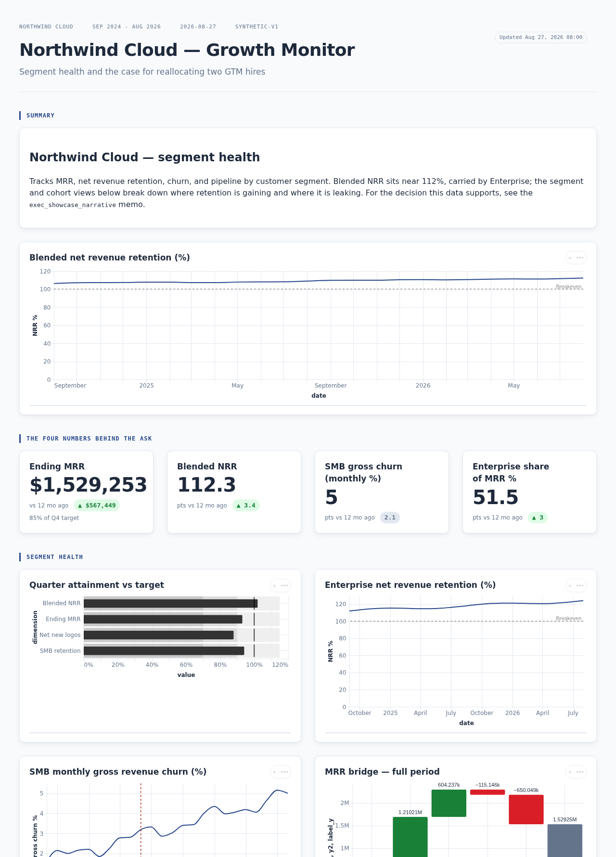Click the Updated Aug 27, 2026 08:00 badge
Viewport: 616px width, 857px height.
point(541,38)
